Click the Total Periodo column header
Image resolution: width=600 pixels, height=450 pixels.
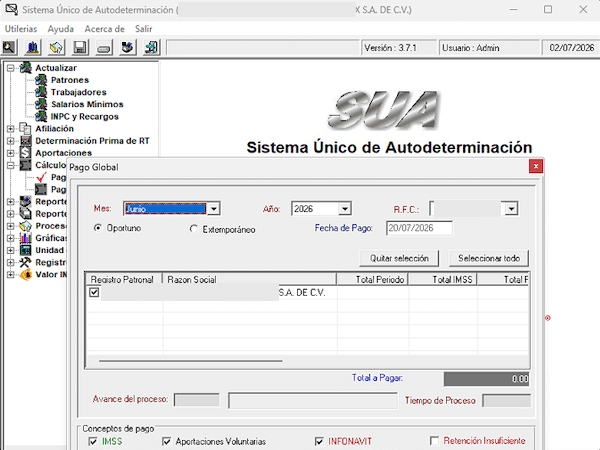tap(373, 279)
